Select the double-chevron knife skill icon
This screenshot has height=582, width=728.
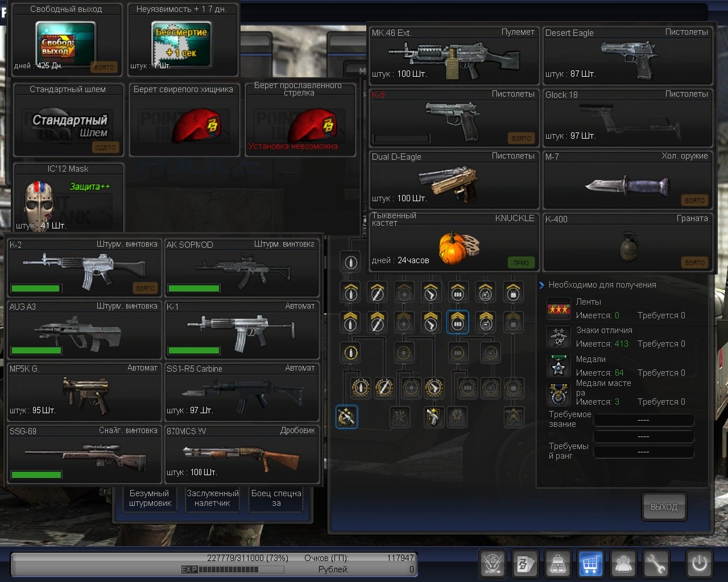point(377,292)
